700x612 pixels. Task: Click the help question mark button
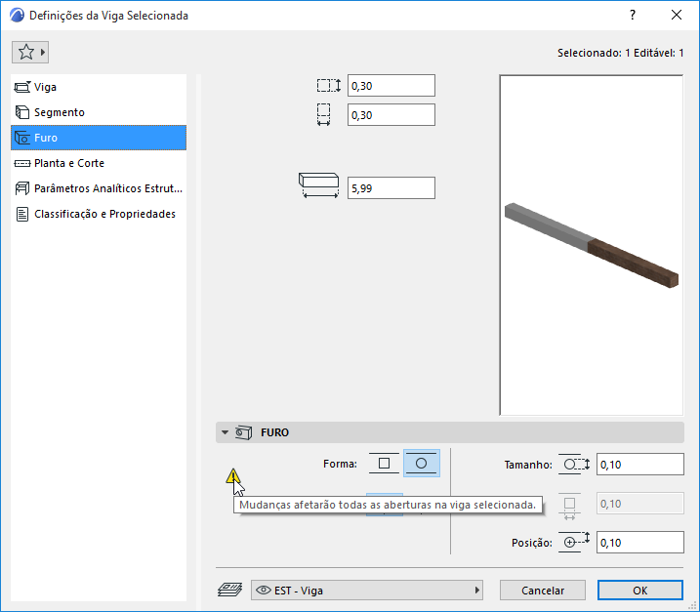[x=632, y=16]
